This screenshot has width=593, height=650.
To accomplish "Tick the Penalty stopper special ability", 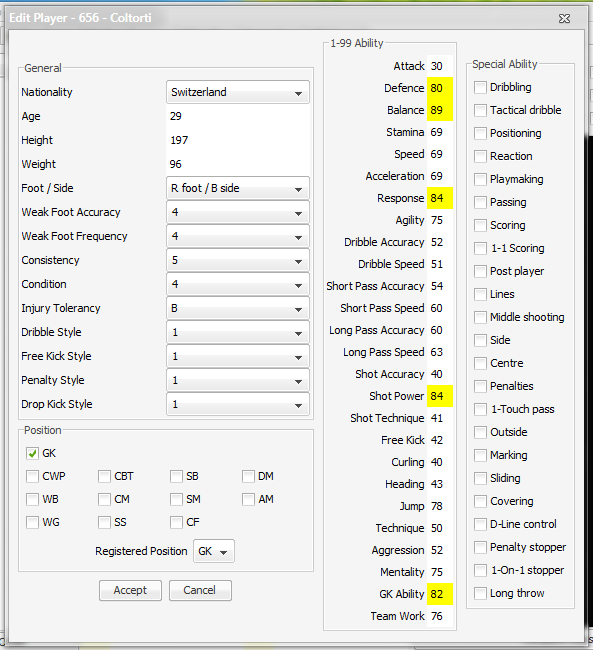I will [480, 547].
